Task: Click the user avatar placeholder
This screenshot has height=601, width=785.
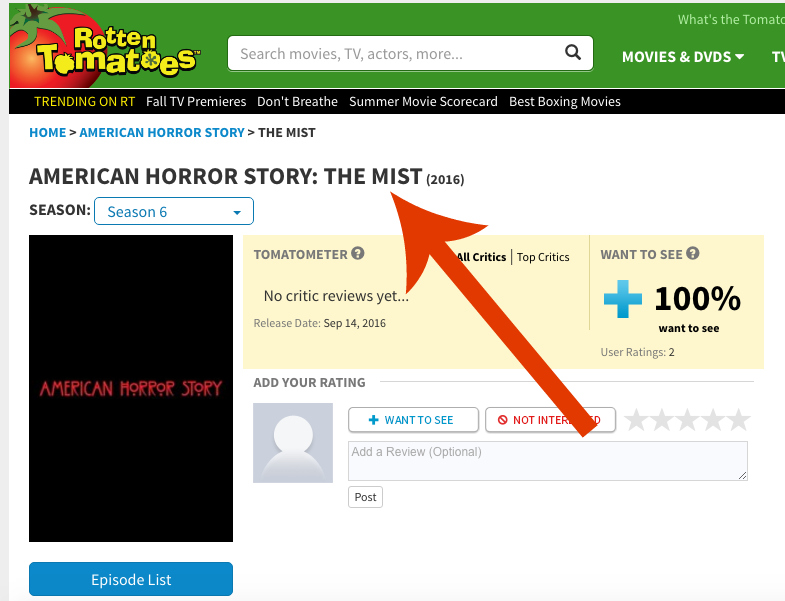Action: 293,443
